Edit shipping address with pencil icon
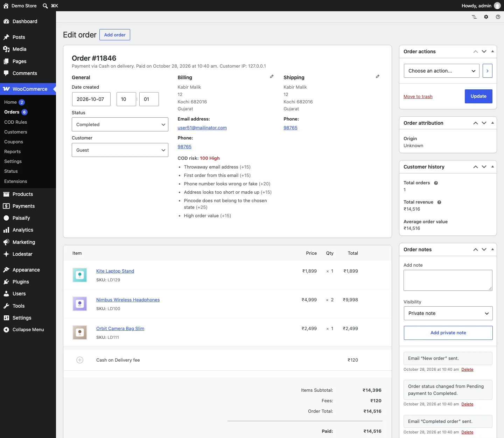The image size is (504, 438). [x=378, y=76]
